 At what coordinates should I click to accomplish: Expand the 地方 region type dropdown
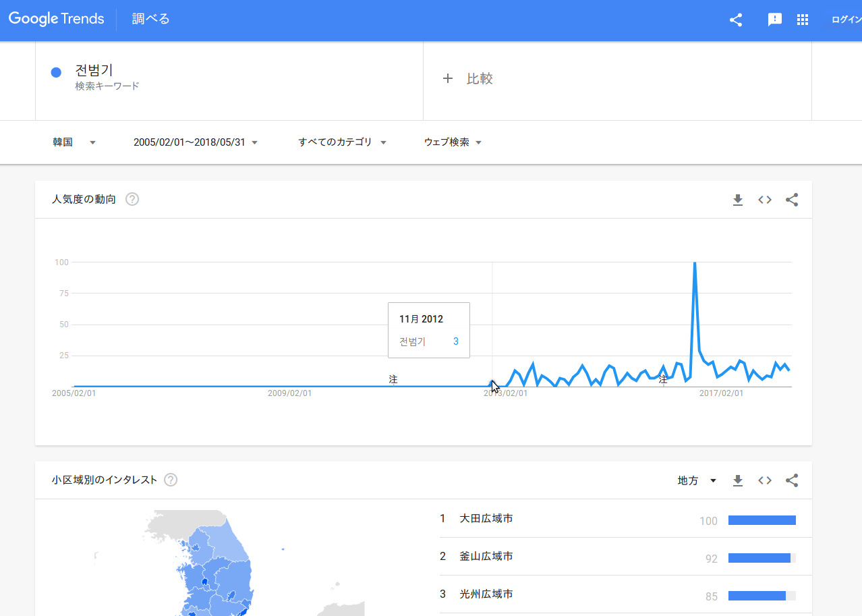click(x=697, y=480)
